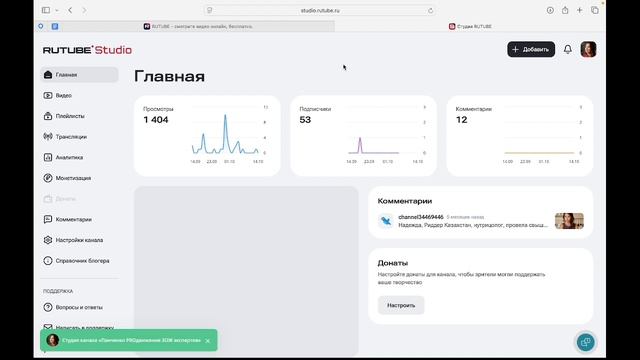Open the Монетизация sidebar section
This screenshot has height=360, width=640.
(79, 178)
